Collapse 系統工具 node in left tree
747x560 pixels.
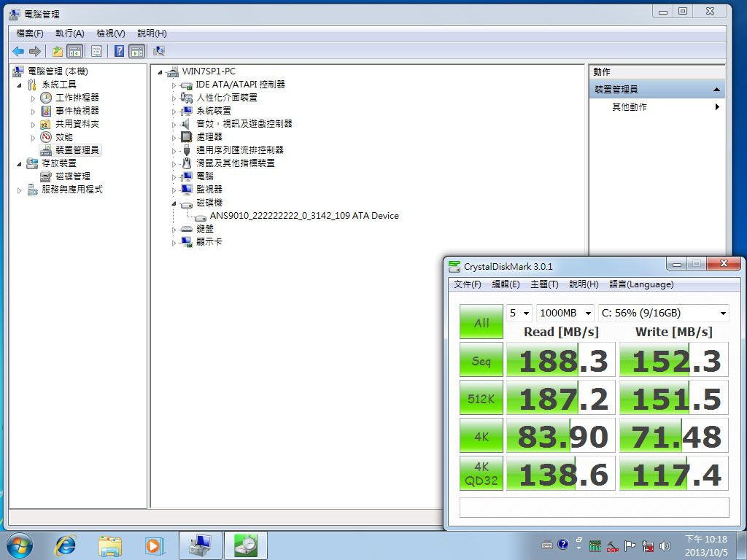pyautogui.click(x=19, y=85)
